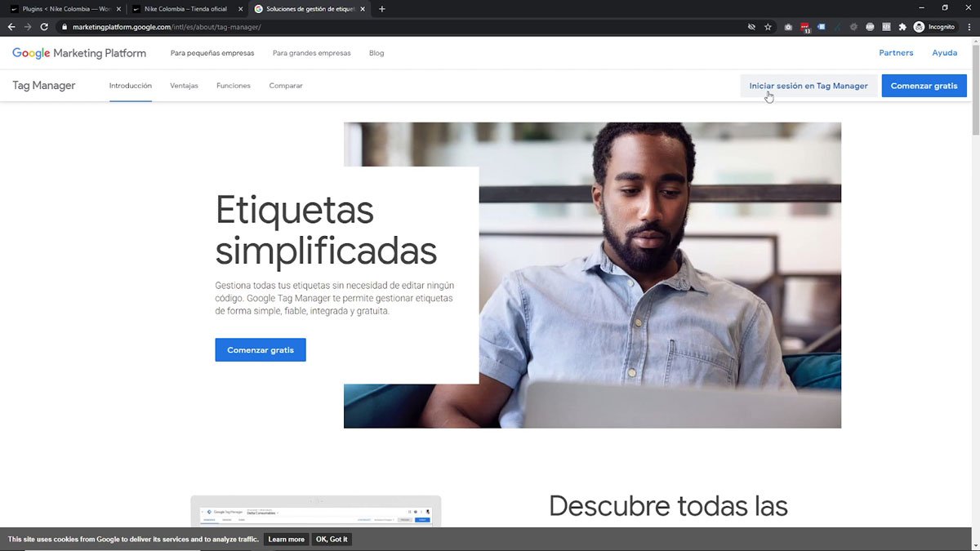Image resolution: width=980 pixels, height=551 pixels.
Task: Switch to the Nike Colombia Tienda oficial tab
Action: pyautogui.click(x=187, y=9)
